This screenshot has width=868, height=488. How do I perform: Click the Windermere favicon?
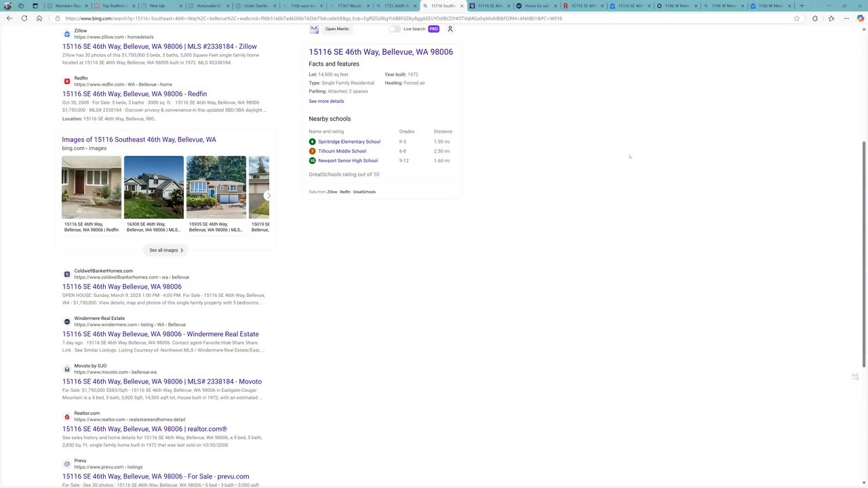click(x=66, y=321)
